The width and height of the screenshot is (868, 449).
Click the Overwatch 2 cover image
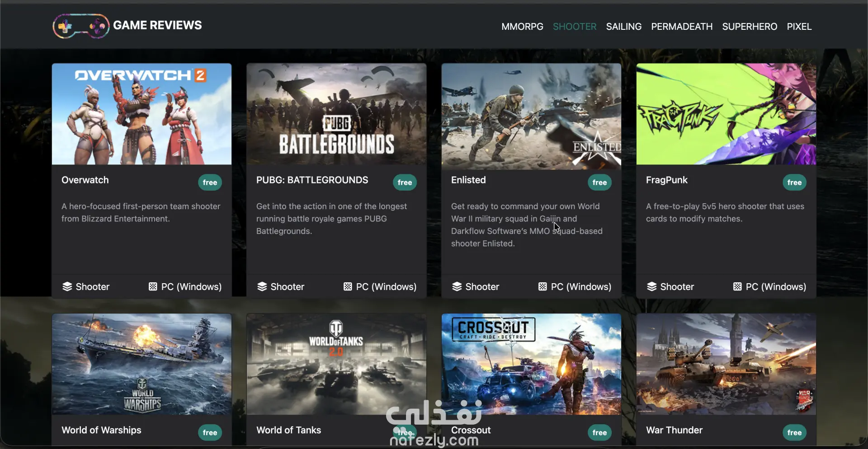click(x=142, y=114)
